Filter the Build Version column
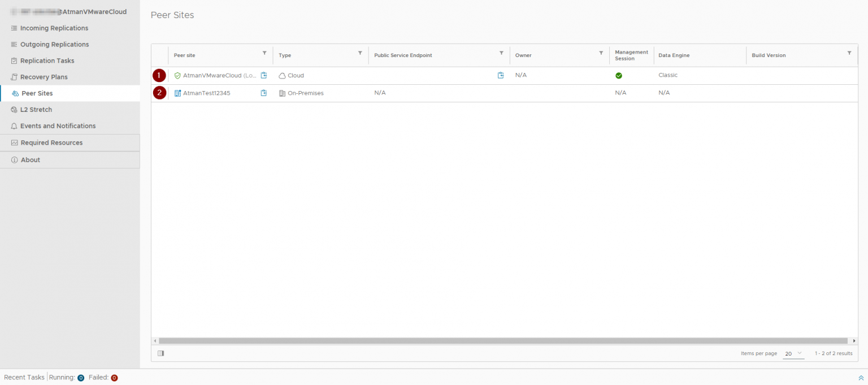 [x=849, y=53]
